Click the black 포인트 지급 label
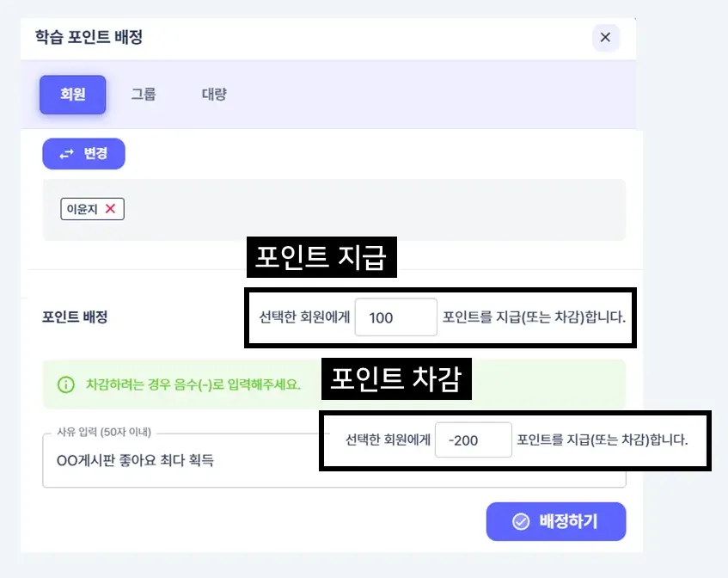 (x=321, y=257)
